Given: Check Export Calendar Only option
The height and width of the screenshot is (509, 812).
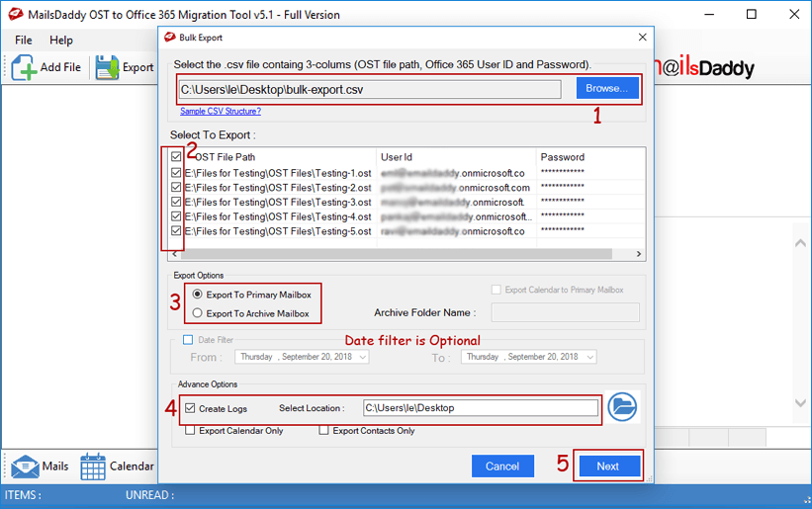Looking at the screenshot, I should coord(190,430).
